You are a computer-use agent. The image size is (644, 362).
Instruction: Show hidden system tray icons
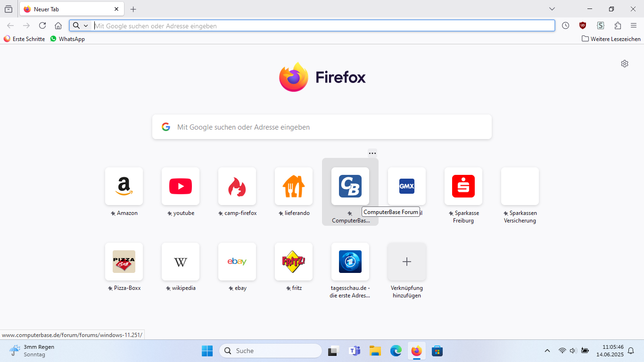point(547,351)
